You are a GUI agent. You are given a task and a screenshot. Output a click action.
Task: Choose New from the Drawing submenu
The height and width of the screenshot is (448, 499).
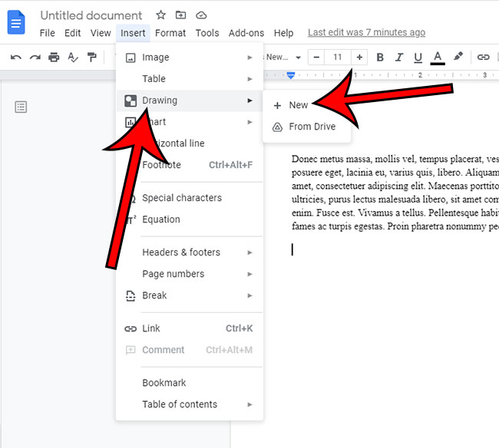(299, 105)
